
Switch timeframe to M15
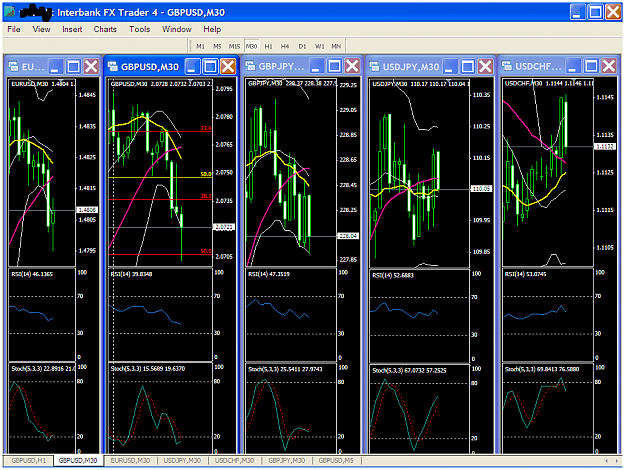click(234, 46)
